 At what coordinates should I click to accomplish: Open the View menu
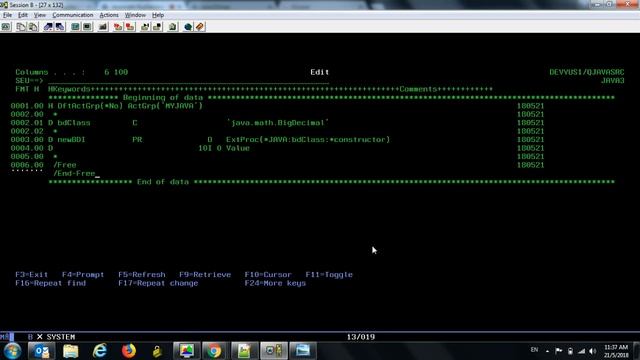click(x=40, y=15)
